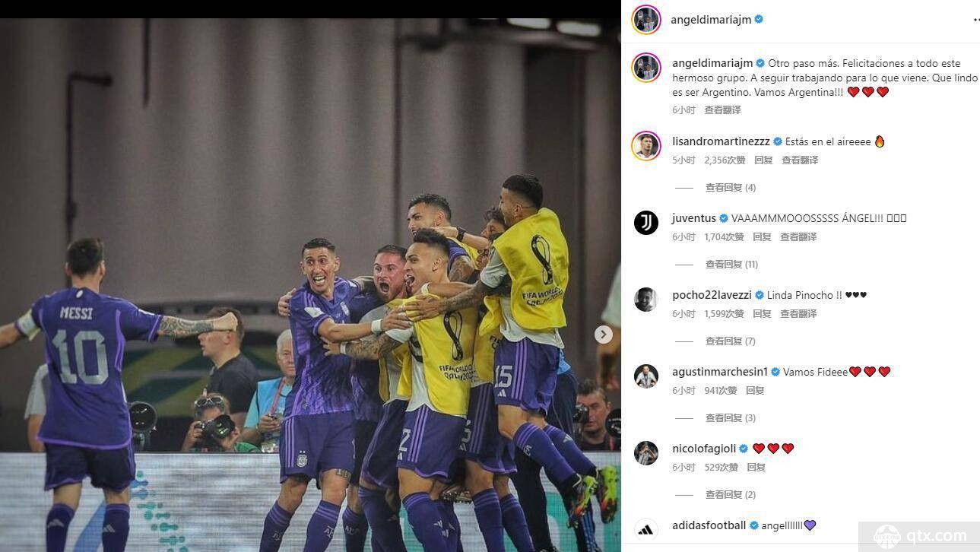Open nicolofagioli avatar

pos(646,453)
